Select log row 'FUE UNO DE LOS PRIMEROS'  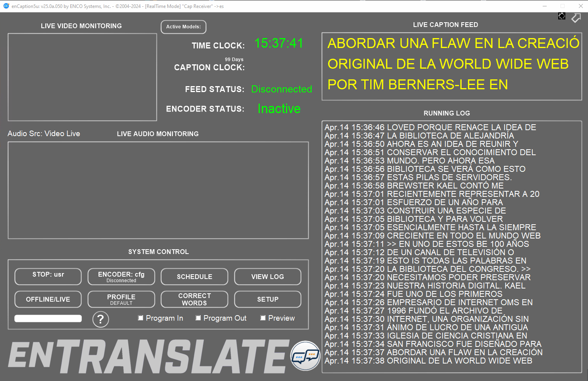(x=414, y=294)
